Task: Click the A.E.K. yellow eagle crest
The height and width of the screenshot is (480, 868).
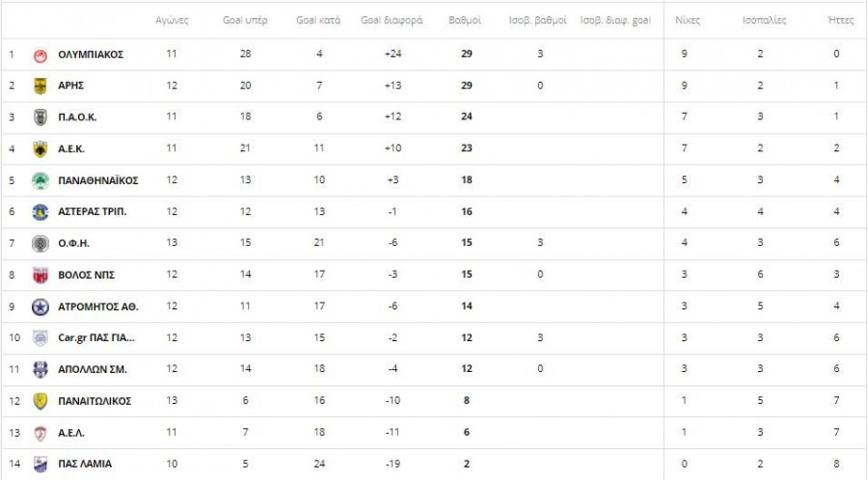Action: click(41, 148)
